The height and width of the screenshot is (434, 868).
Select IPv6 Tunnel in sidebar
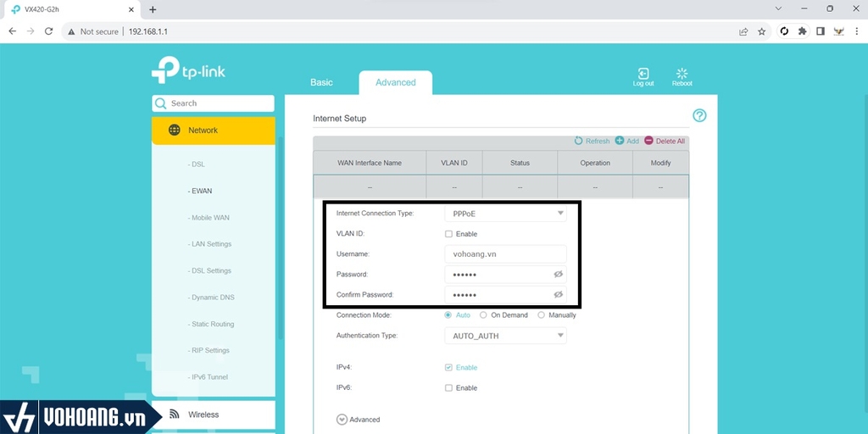[208, 377]
